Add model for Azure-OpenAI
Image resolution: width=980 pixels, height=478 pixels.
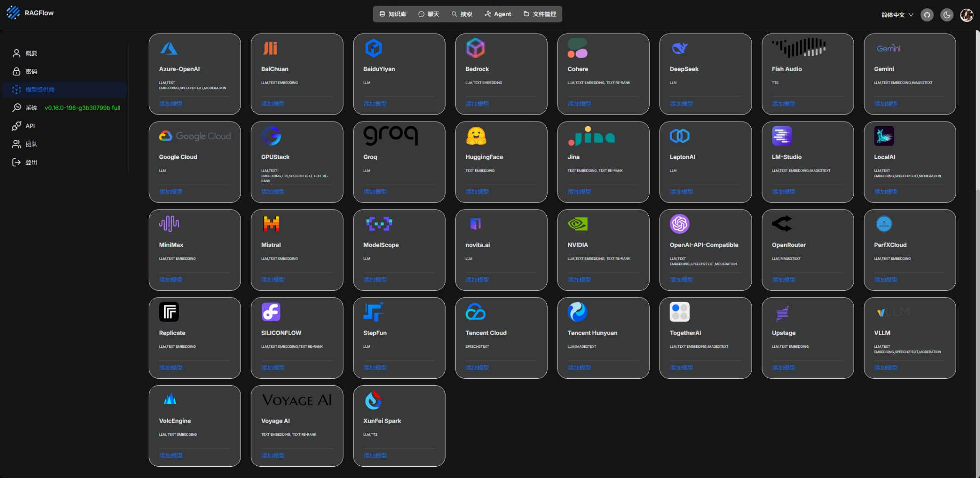click(x=171, y=104)
